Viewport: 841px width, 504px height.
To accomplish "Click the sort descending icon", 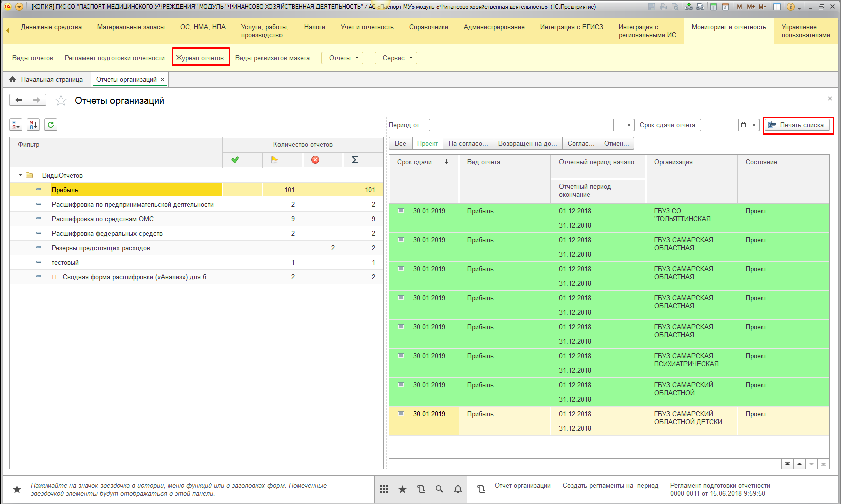I will point(33,125).
